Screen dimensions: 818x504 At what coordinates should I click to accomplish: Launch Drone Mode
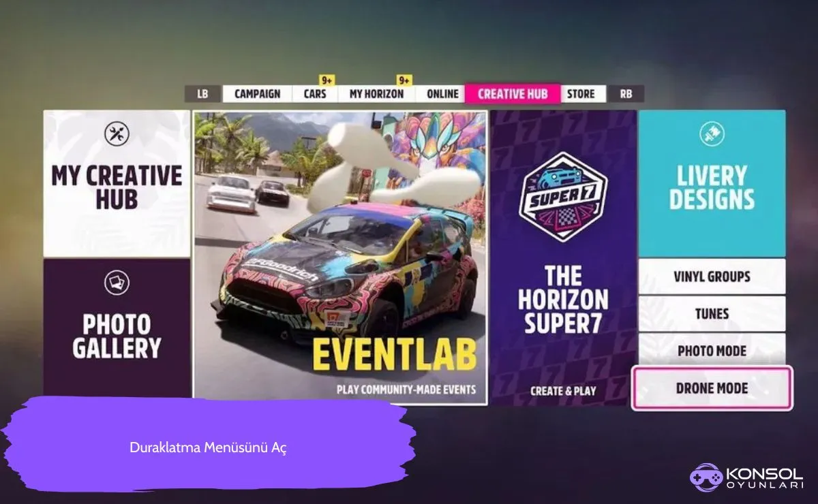(x=712, y=388)
